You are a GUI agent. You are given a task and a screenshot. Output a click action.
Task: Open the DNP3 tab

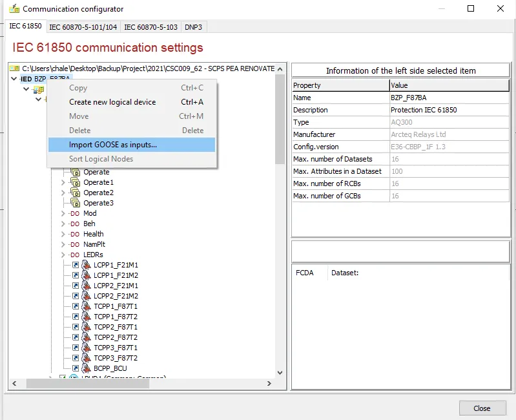tap(194, 27)
